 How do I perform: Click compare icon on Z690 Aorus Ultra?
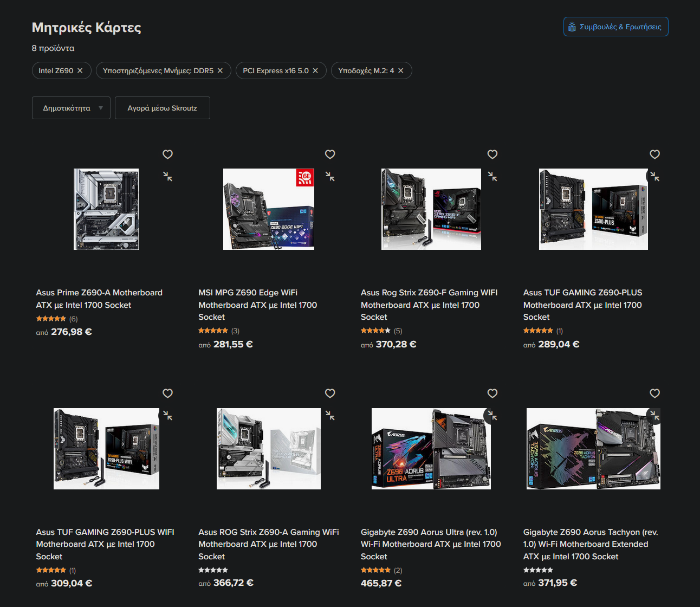(x=492, y=416)
